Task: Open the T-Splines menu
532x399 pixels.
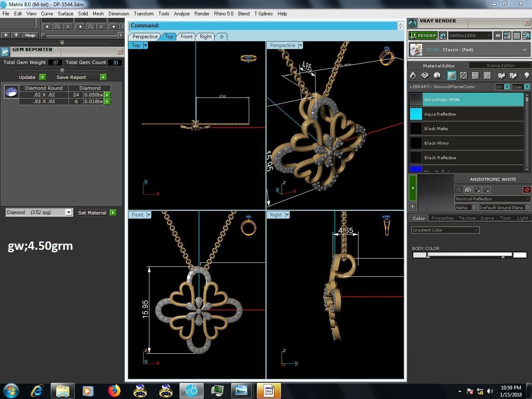Action: tap(264, 14)
